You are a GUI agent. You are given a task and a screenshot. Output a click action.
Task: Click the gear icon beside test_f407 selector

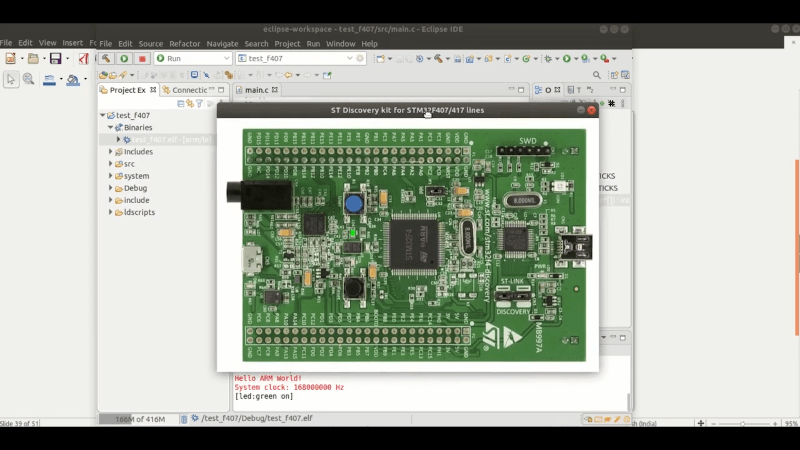pos(360,59)
